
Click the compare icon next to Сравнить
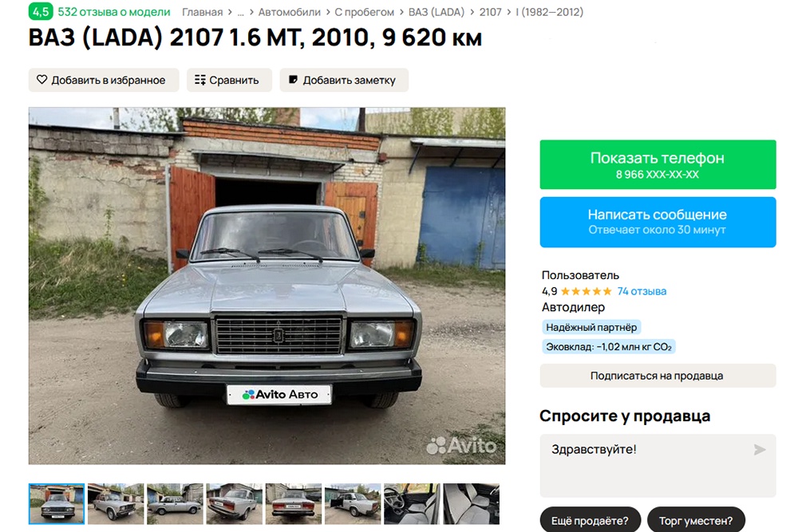[200, 80]
